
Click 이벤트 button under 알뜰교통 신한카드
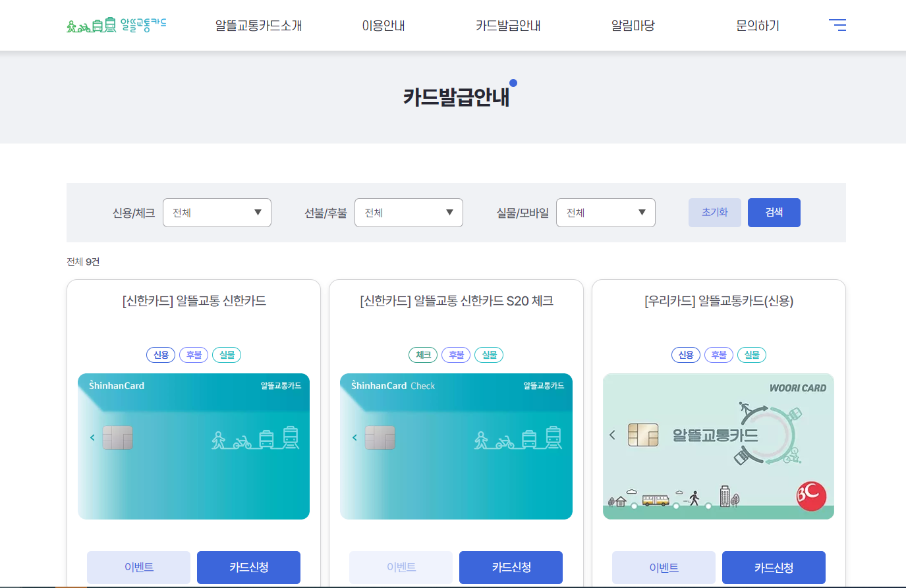(x=138, y=568)
